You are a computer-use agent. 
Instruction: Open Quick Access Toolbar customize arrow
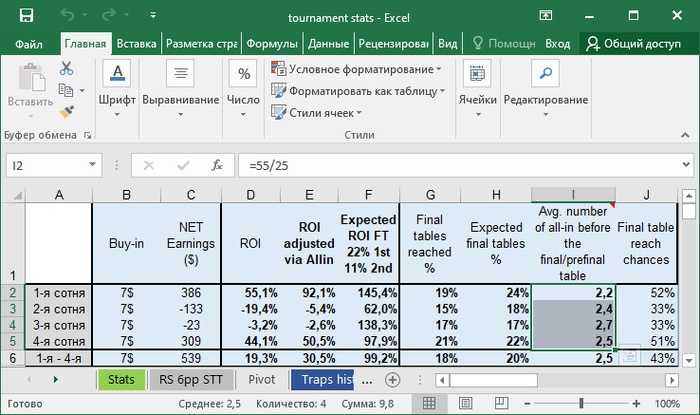click(153, 16)
